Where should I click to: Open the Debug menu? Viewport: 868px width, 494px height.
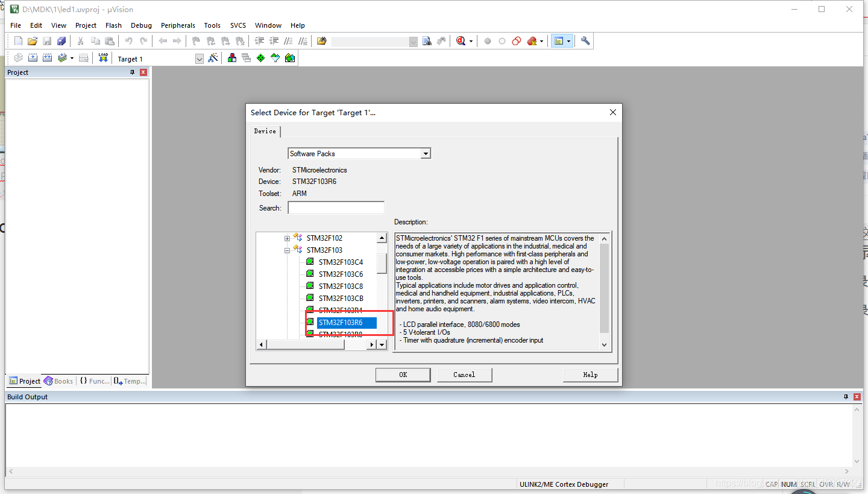pos(141,25)
